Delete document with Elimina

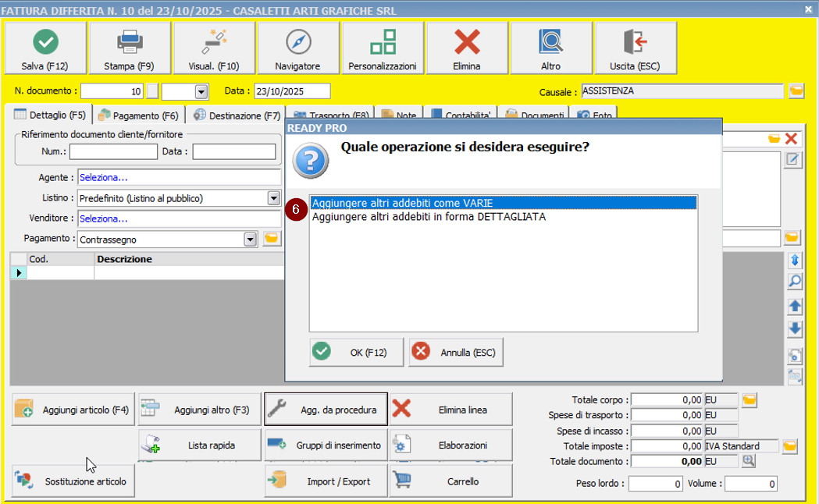click(x=467, y=48)
